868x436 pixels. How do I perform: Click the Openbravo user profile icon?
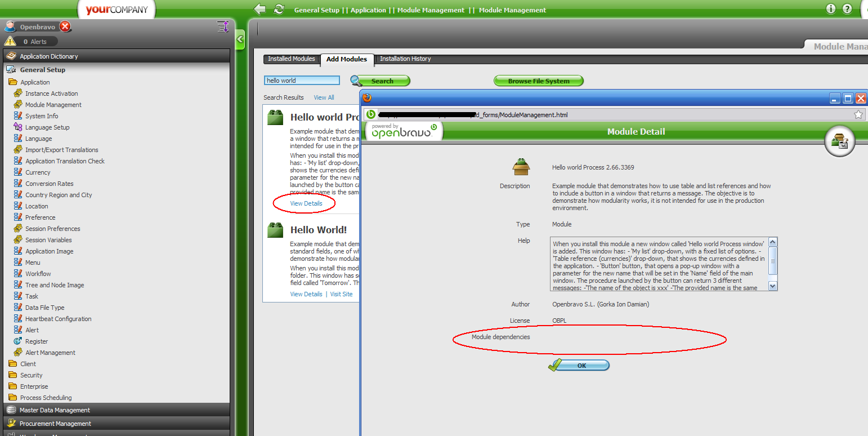10,26
